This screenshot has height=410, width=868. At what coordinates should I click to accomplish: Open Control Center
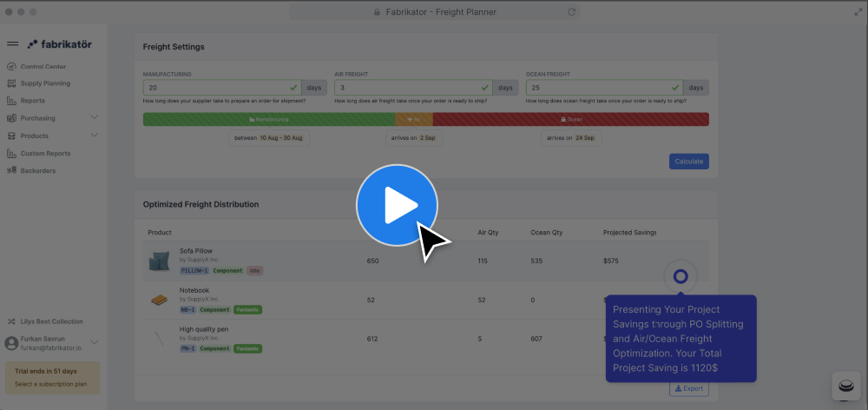(x=43, y=67)
